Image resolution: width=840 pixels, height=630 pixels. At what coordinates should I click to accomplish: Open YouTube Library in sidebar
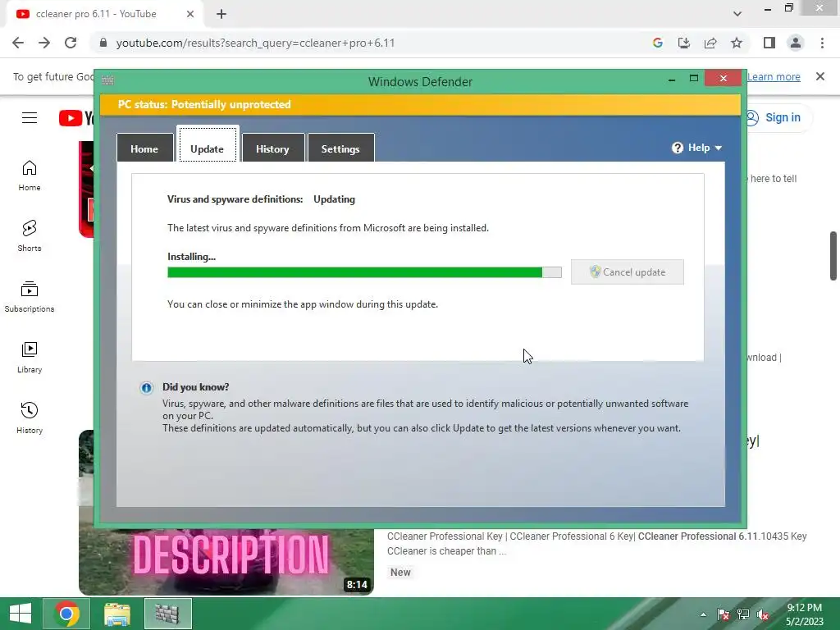pos(30,358)
